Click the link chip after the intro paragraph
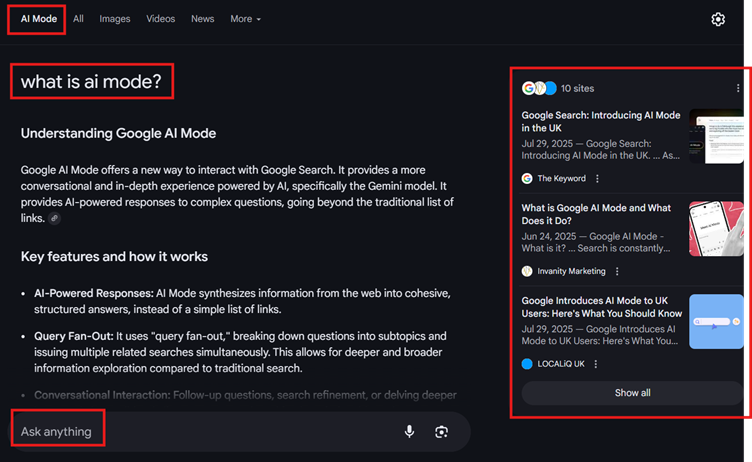This screenshot has width=752, height=462. [x=55, y=218]
